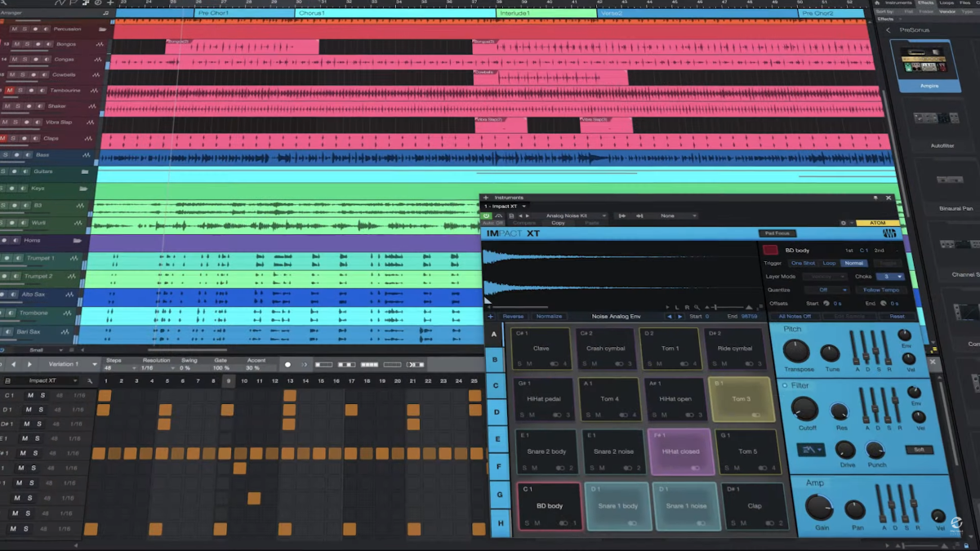Open the Analog Noise Kit preset dropdown
Image resolution: width=980 pixels, height=551 pixels.
(x=576, y=216)
